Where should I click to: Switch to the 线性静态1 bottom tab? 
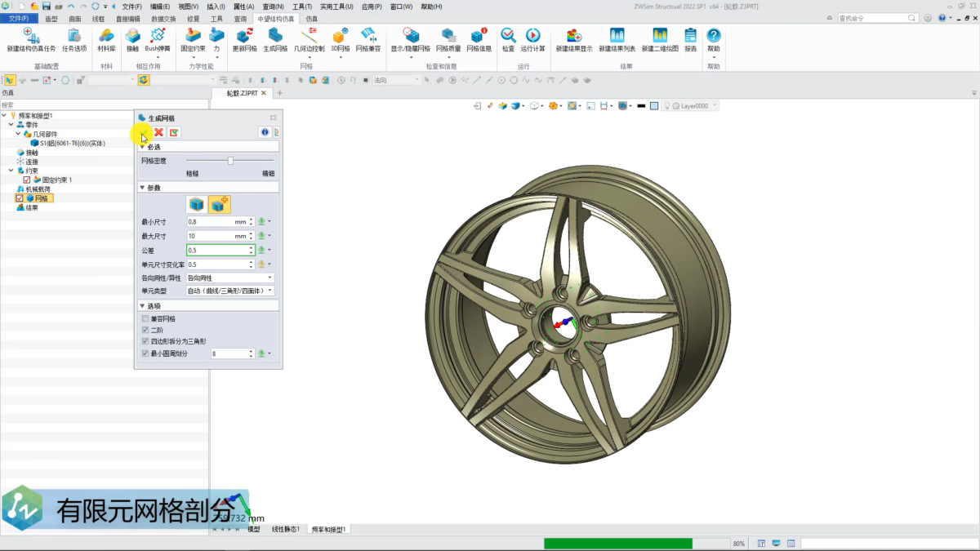[286, 529]
